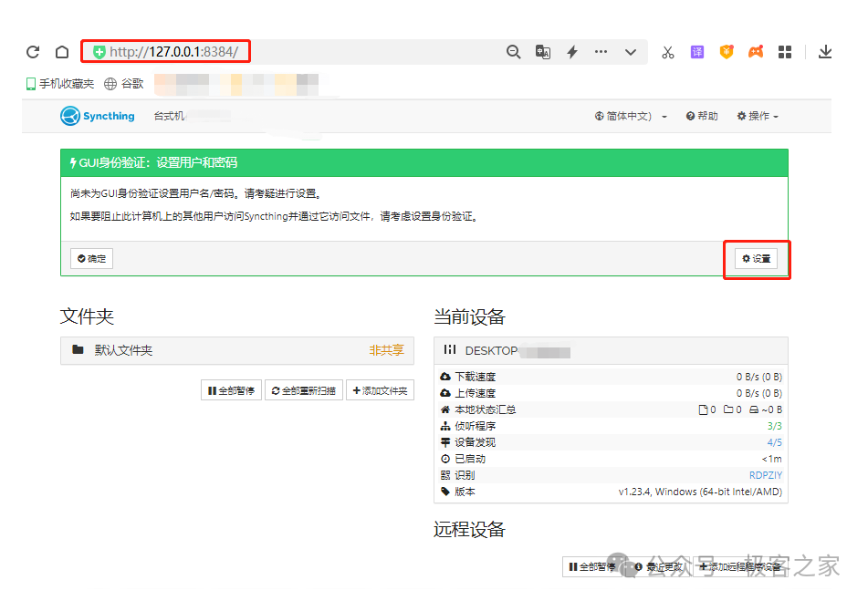The image size is (868, 601).
Task: Open the 帮助 help menu item
Action: point(702,116)
